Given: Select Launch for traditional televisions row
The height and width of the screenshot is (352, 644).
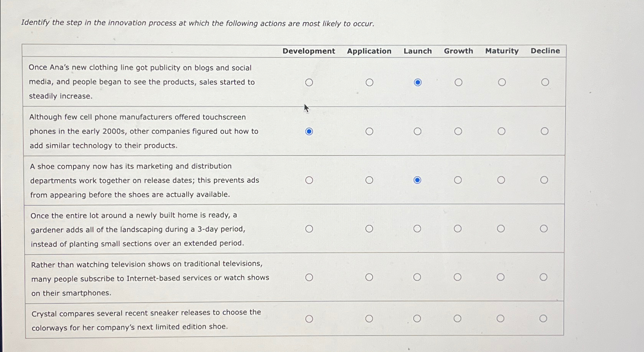Looking at the screenshot, I should click(x=417, y=277).
